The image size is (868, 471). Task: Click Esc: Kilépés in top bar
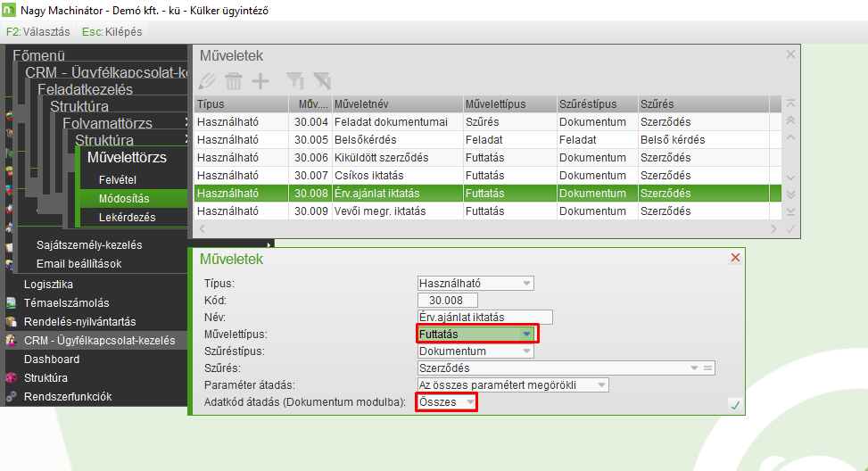112,31
